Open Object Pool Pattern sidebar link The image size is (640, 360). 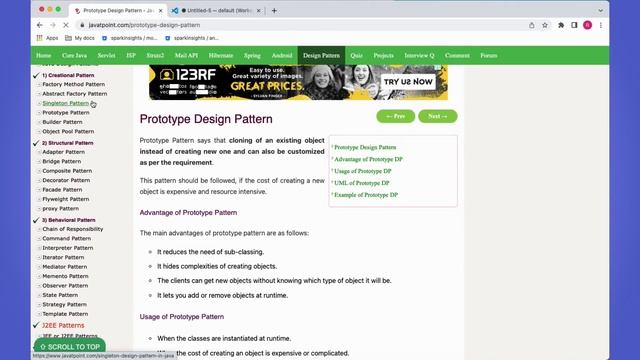[68, 131]
